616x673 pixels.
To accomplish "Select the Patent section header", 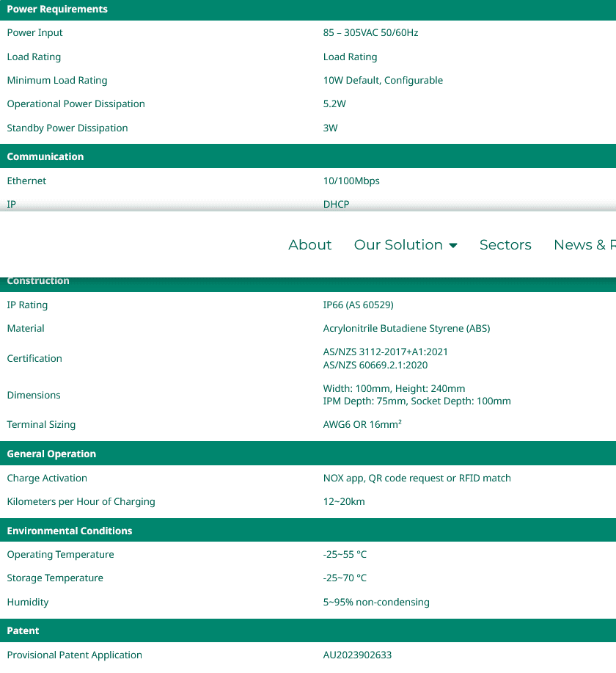I will point(23,630).
